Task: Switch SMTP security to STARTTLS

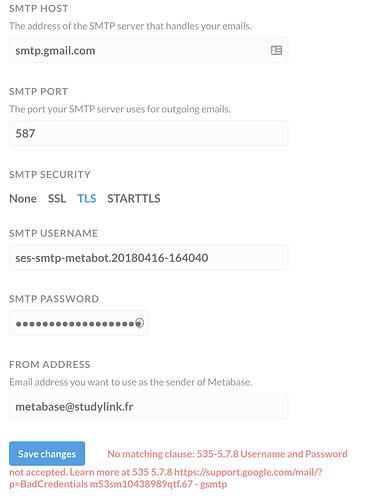Action: (134, 199)
